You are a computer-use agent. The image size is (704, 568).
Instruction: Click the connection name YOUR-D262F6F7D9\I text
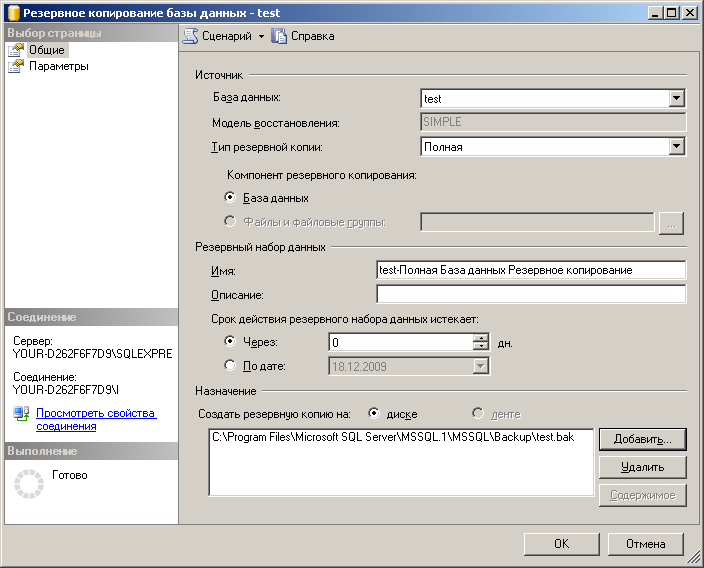(x=66, y=390)
